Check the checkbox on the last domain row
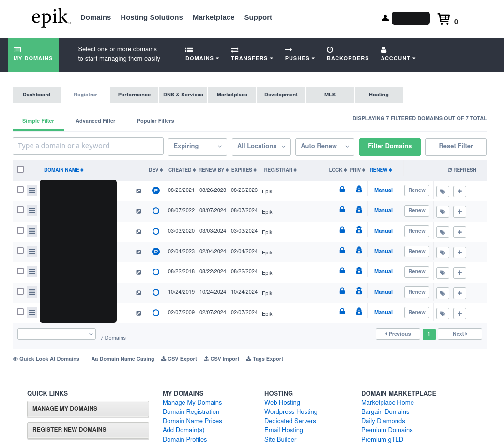 pos(20,312)
